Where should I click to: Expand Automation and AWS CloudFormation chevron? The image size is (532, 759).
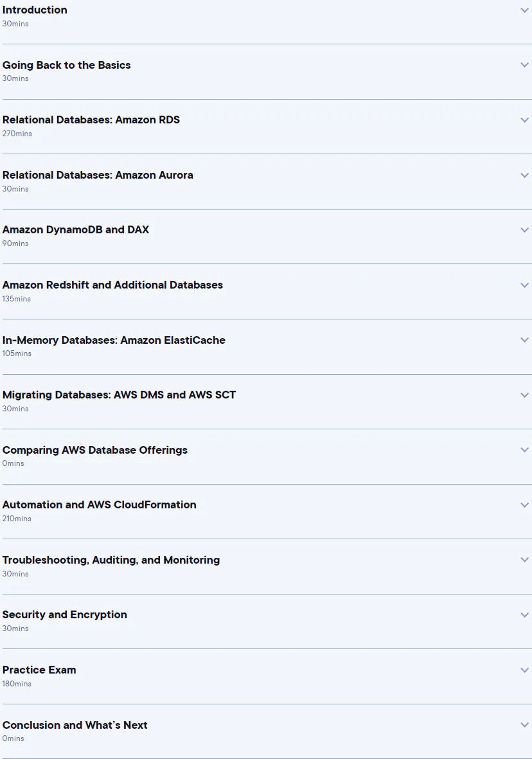pos(524,505)
